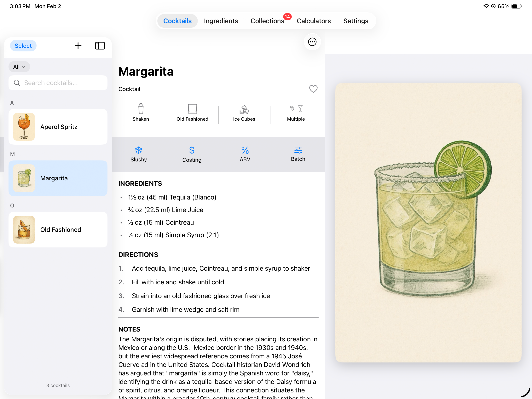
Task: Switch to the Cocktails tab
Action: pos(177,21)
